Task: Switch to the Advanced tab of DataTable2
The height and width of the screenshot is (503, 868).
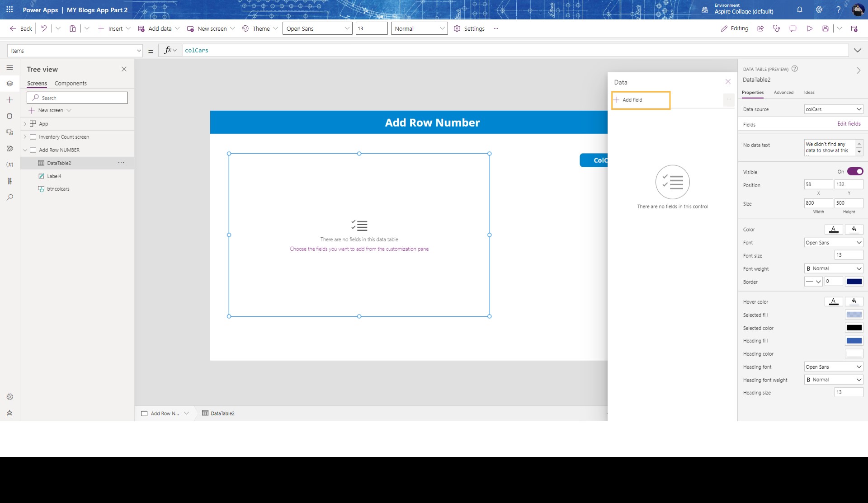Action: tap(783, 92)
